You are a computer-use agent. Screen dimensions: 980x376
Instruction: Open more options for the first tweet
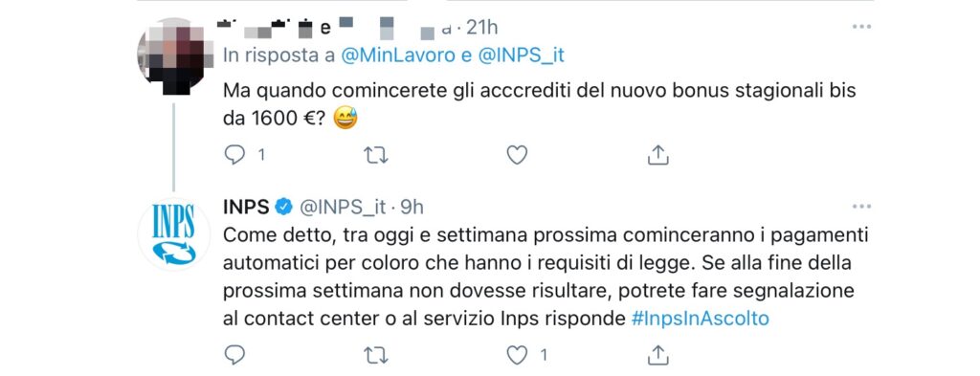point(862,27)
